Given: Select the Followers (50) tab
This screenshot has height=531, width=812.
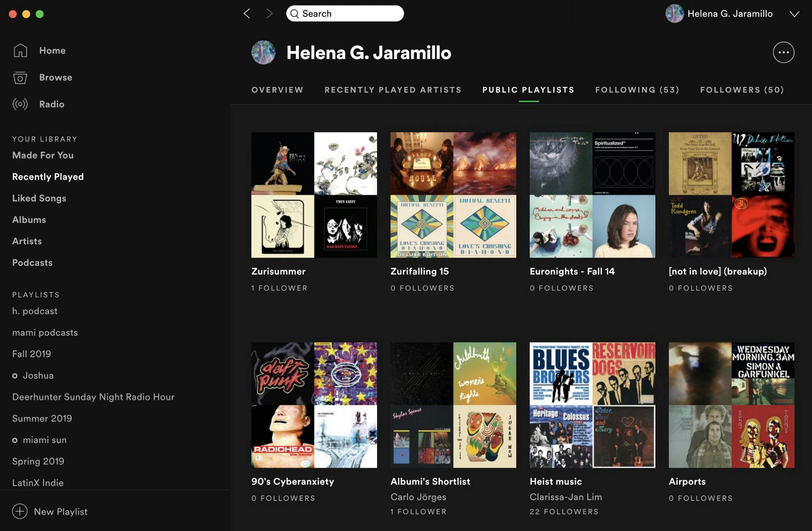Looking at the screenshot, I should coord(742,90).
